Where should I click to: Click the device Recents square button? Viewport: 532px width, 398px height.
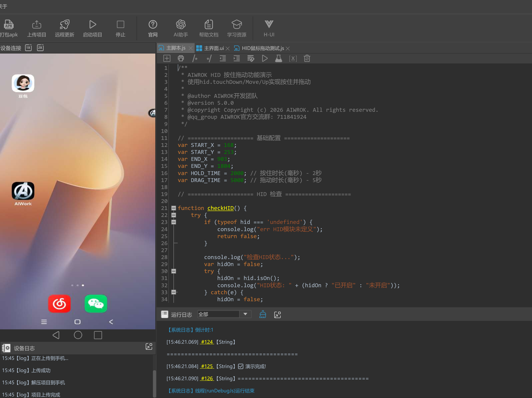[98, 335]
